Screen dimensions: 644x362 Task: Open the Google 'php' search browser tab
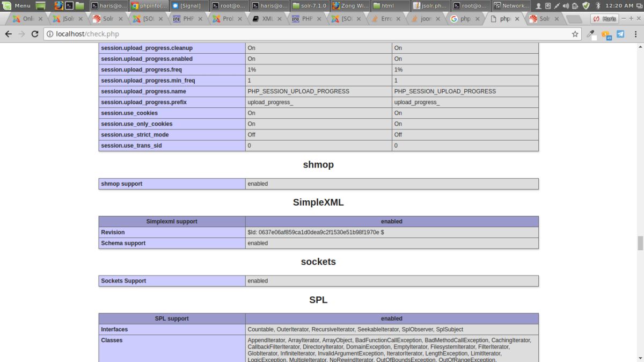(x=464, y=19)
